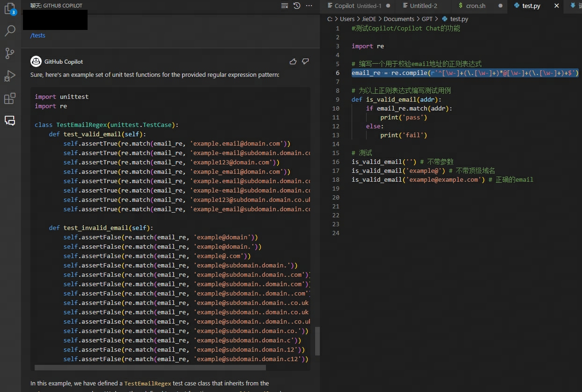Click the Chat icon in activity bar
This screenshot has height=392, width=582.
(x=10, y=120)
